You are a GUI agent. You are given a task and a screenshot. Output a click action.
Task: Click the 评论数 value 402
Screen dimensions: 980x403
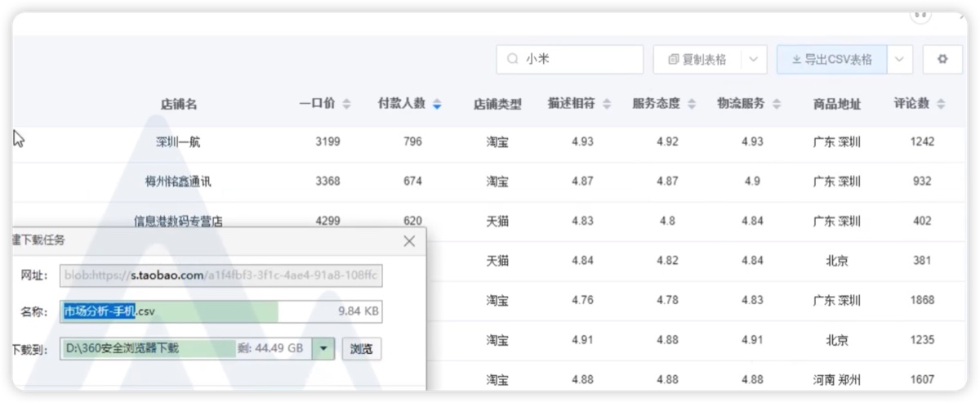click(922, 221)
